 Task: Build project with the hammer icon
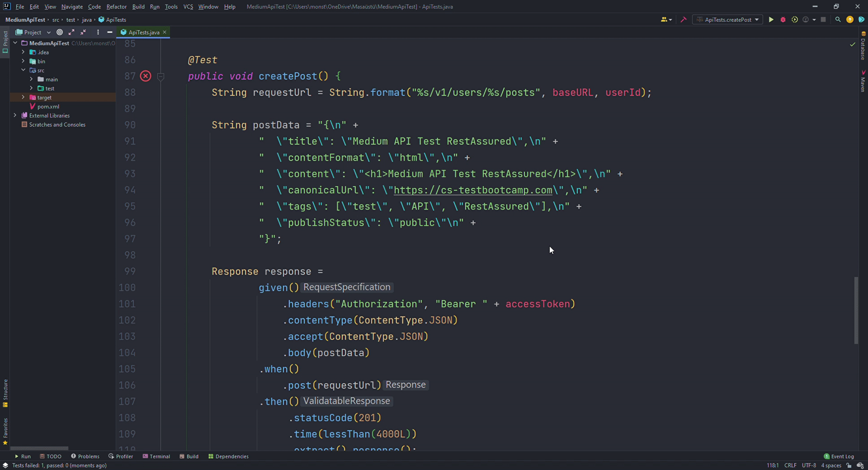pyautogui.click(x=683, y=19)
